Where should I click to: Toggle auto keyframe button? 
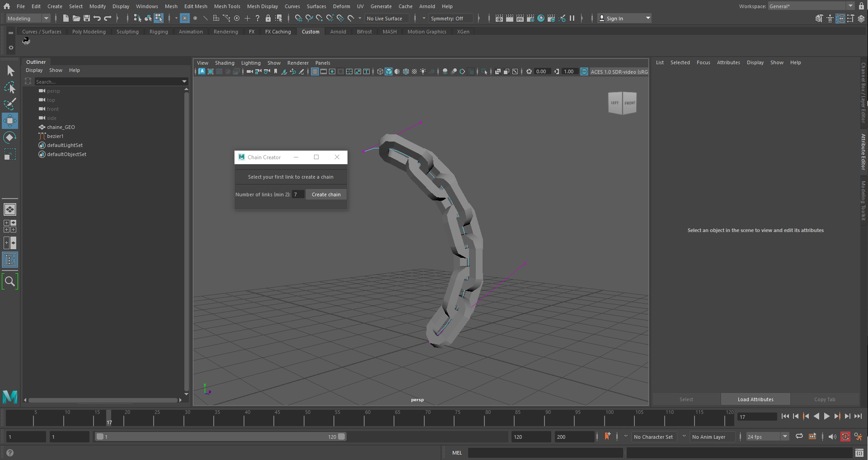point(845,436)
